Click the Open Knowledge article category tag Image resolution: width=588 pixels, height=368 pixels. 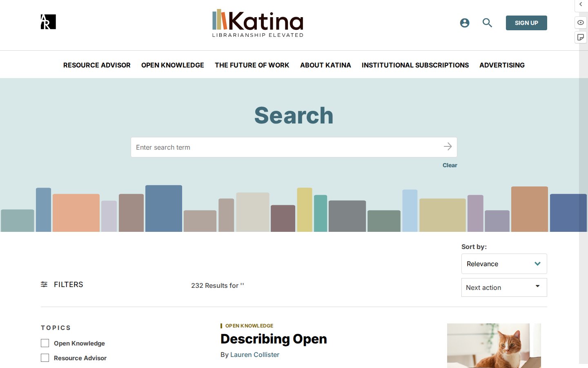pos(249,326)
